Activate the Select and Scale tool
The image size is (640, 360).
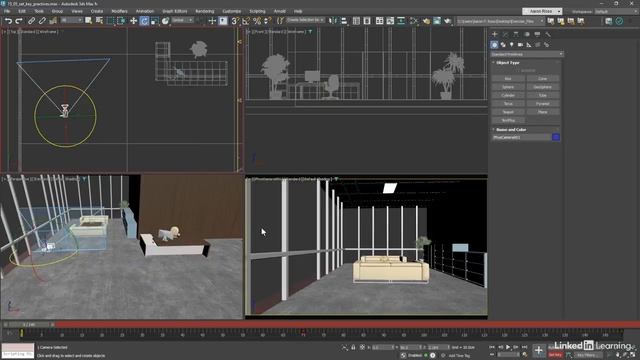tap(155, 21)
